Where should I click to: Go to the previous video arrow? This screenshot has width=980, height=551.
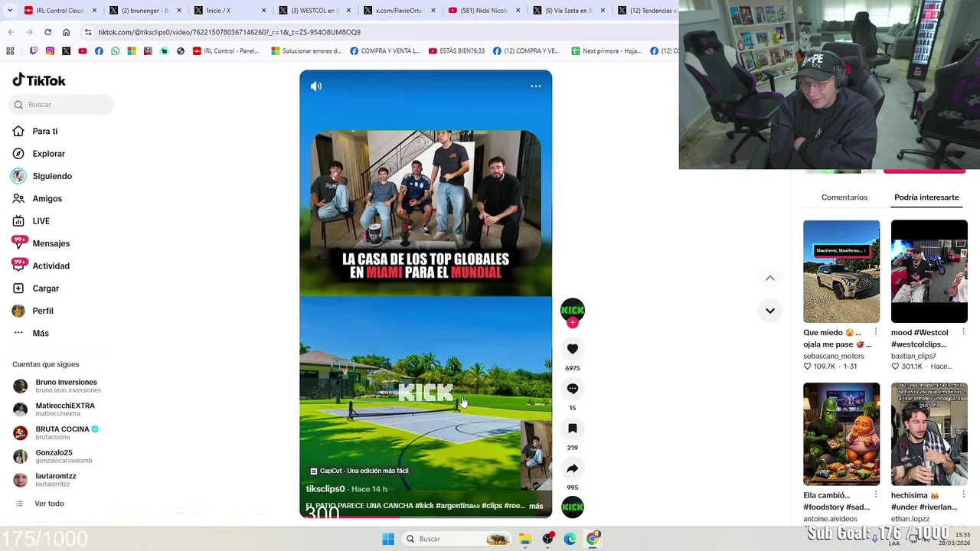770,278
